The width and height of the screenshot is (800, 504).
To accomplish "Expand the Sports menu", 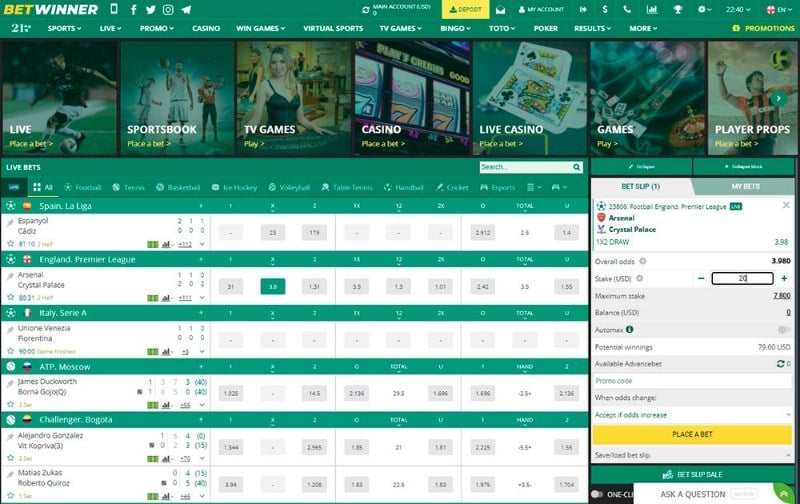I will pos(64,28).
